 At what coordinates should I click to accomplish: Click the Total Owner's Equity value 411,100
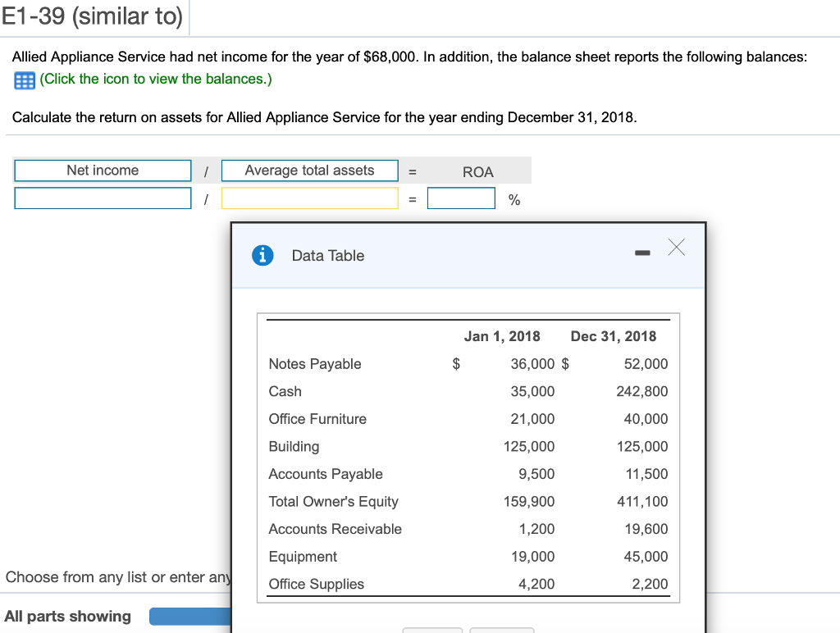click(642, 502)
